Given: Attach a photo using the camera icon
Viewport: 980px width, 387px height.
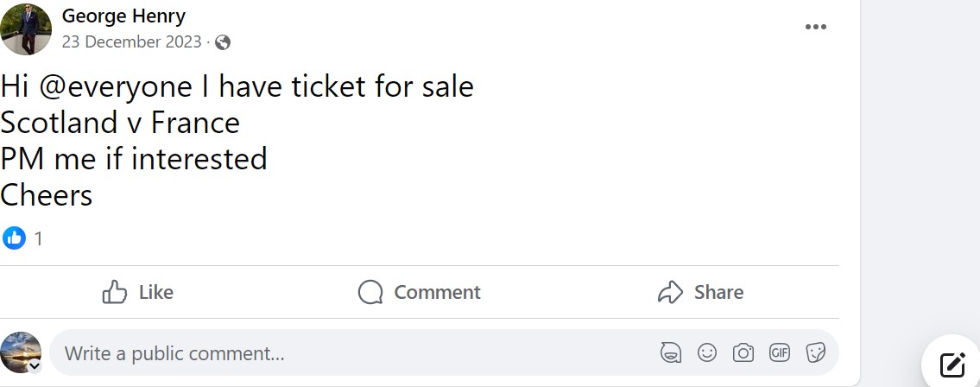Looking at the screenshot, I should [x=743, y=352].
